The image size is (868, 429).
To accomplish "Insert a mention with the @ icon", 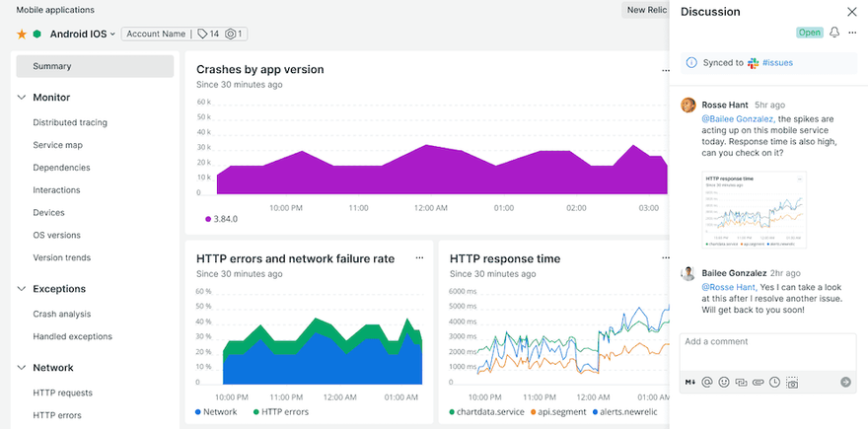I will (706, 382).
